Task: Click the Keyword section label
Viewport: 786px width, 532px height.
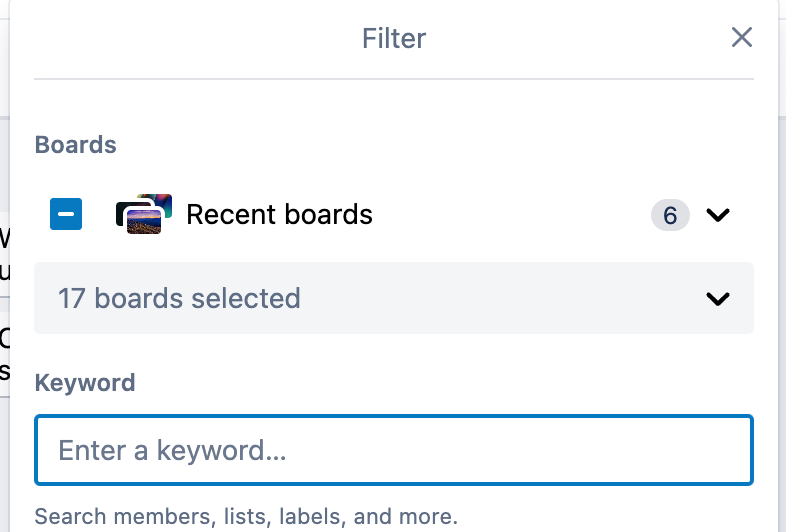Action: point(85,382)
